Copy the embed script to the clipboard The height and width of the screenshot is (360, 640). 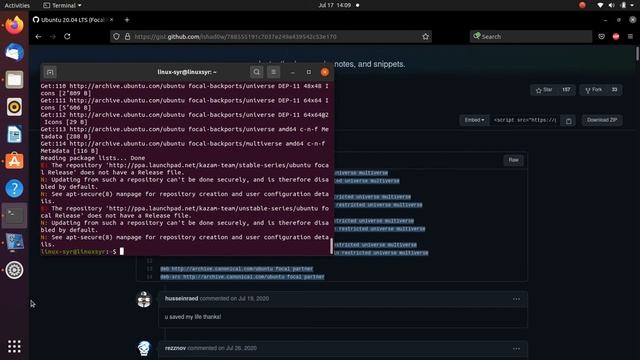pos(569,120)
